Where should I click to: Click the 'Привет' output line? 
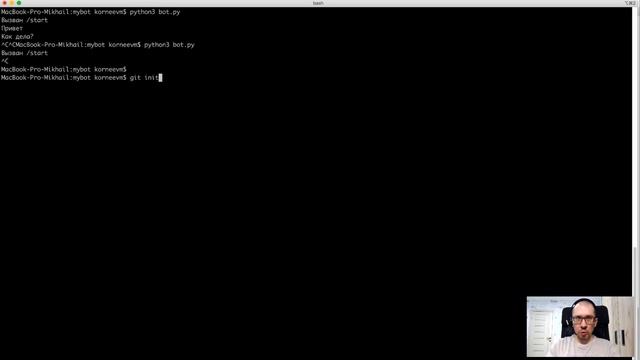(12, 29)
